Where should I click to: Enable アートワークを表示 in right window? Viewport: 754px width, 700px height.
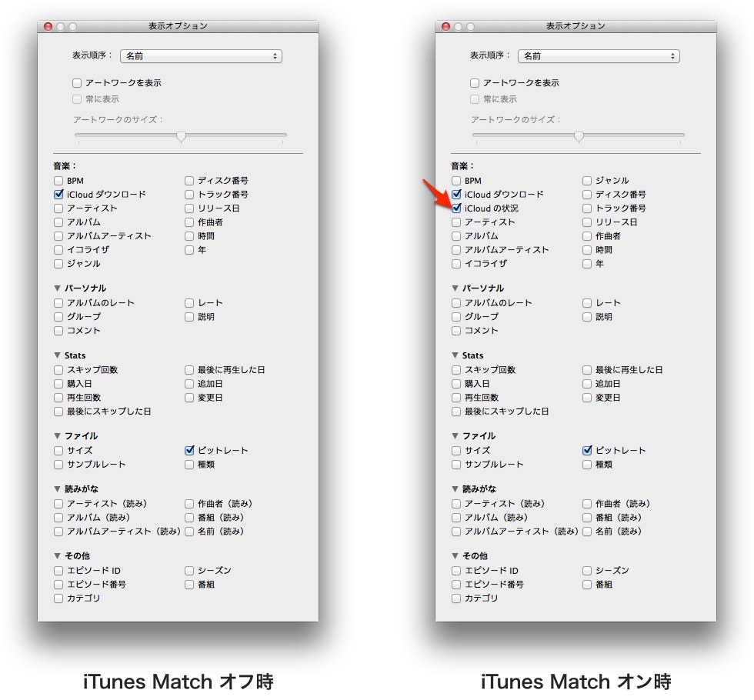[x=475, y=83]
